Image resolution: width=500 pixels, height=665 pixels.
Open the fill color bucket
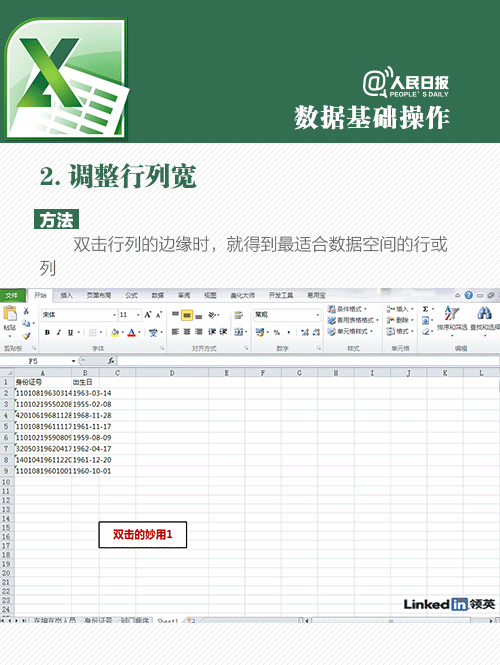click(114, 332)
